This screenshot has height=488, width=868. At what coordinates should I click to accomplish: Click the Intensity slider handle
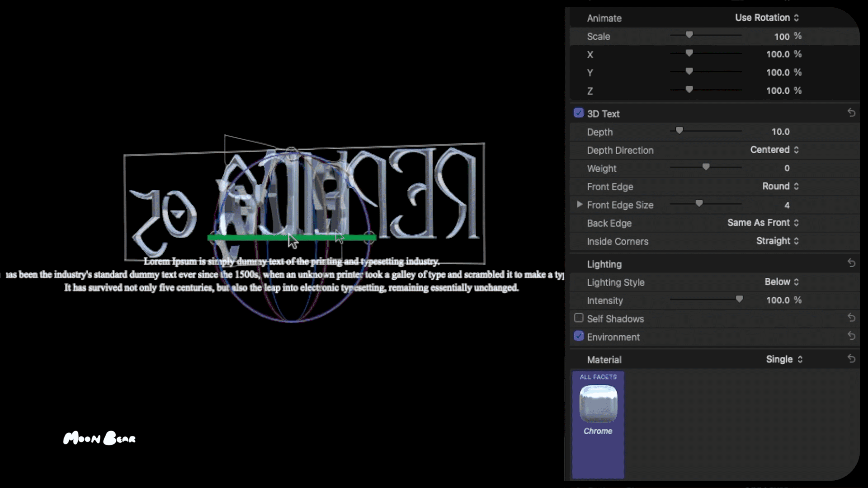pos(739,299)
